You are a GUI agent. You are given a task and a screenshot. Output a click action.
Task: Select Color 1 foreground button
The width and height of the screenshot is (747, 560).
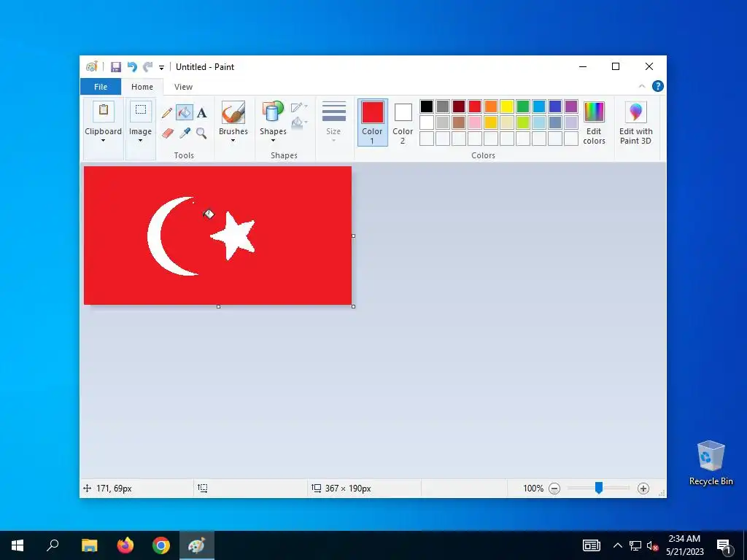click(373, 122)
